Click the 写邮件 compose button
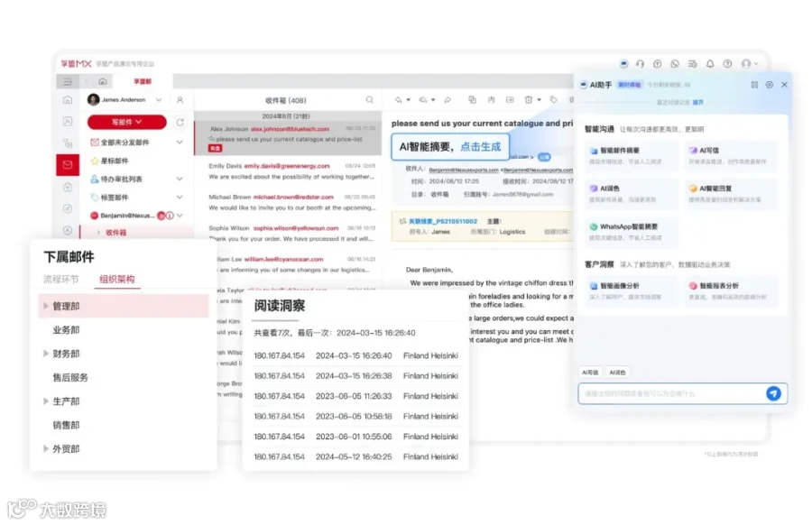The height and width of the screenshot is (525, 812). click(x=127, y=122)
